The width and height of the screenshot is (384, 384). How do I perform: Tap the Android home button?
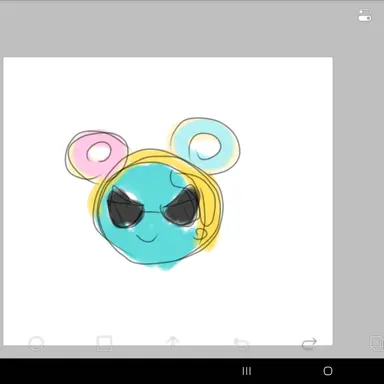click(x=328, y=371)
